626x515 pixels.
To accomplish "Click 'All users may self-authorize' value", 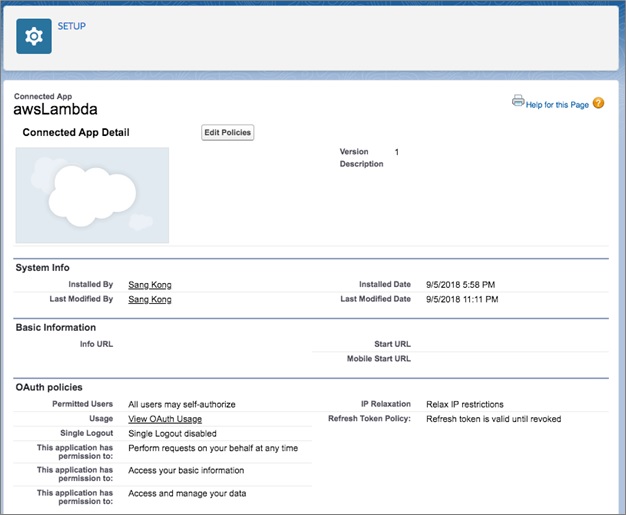I will tap(182, 404).
